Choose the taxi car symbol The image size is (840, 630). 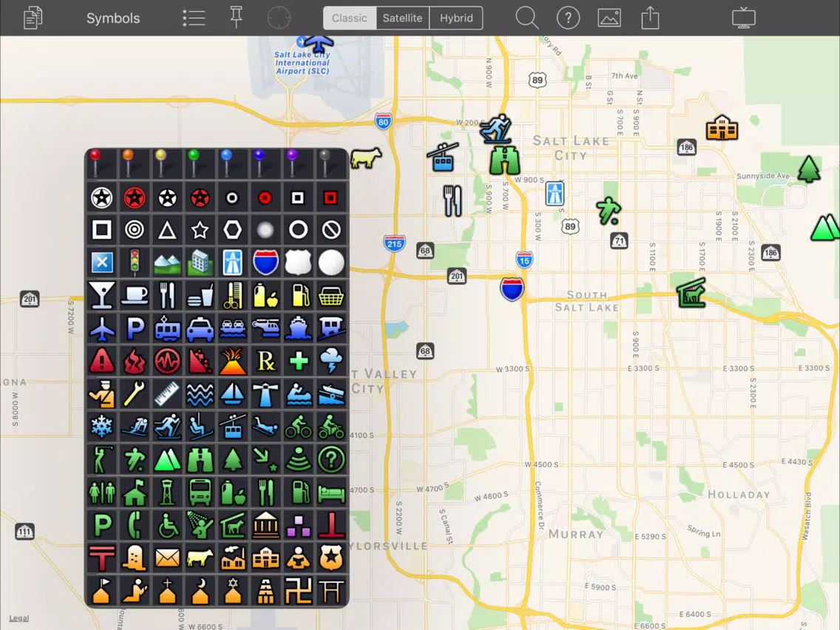(x=200, y=329)
